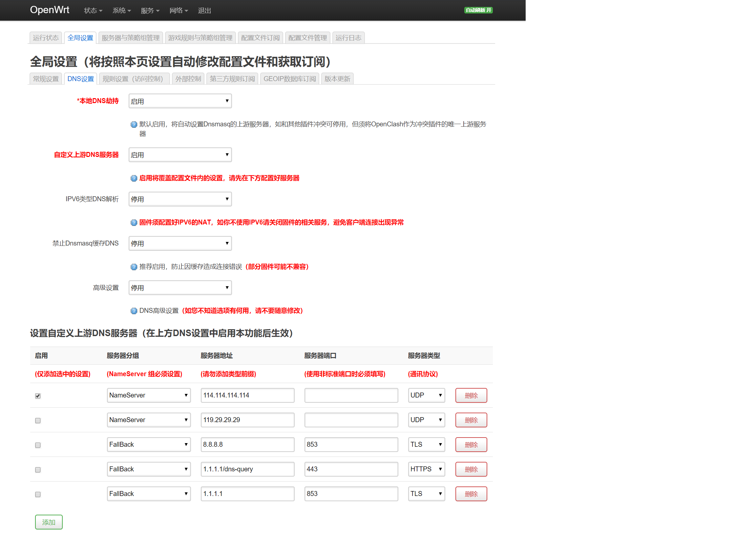756x537 pixels.
Task: Click help icon beside DNS高级设置 hint
Action: point(134,311)
